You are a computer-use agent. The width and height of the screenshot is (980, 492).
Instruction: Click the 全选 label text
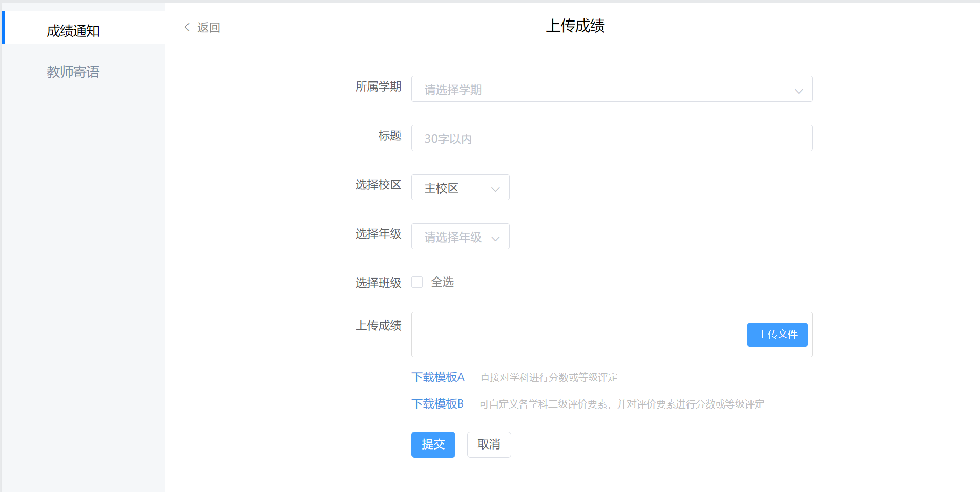(x=443, y=282)
